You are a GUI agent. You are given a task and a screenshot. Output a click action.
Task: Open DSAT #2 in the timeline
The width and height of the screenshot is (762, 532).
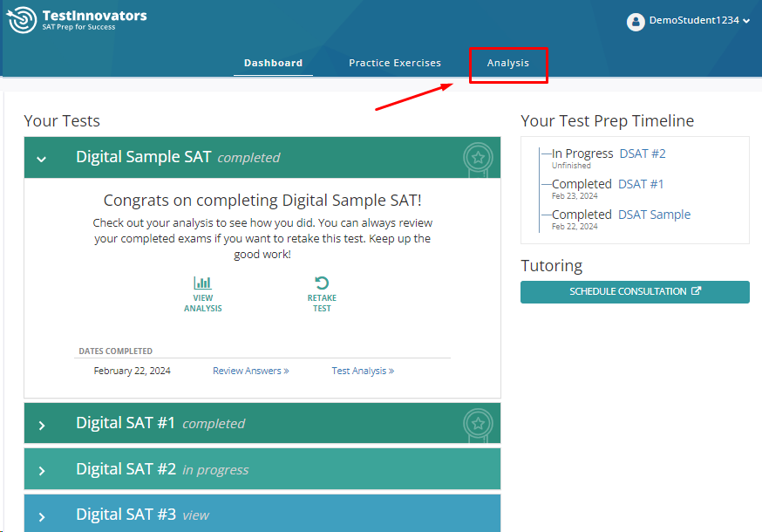[643, 153]
